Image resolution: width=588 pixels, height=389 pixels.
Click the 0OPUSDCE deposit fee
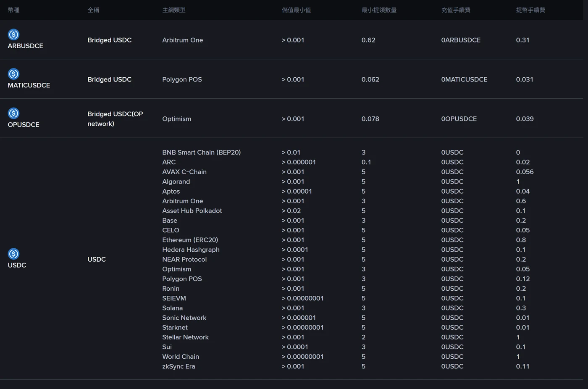coord(459,119)
